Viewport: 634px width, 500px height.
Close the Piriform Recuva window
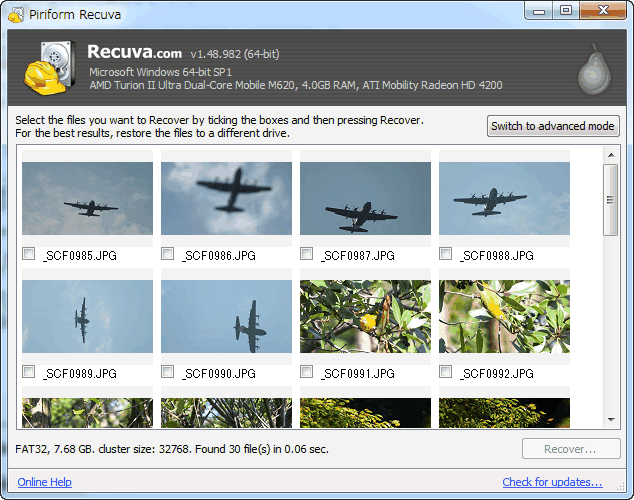coord(603,11)
